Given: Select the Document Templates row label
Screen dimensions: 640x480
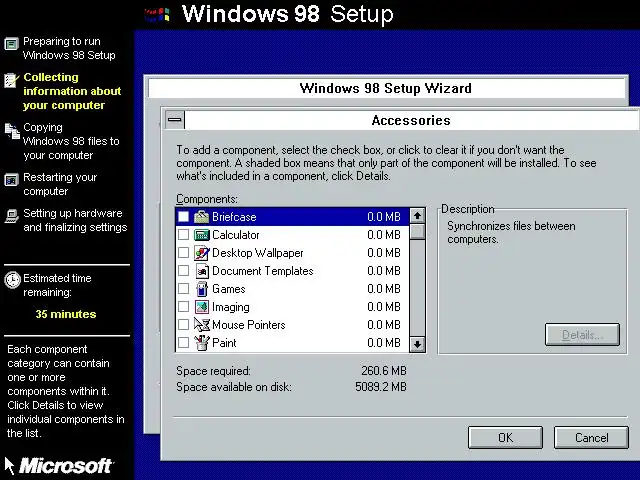Looking at the screenshot, I should [x=262, y=271].
